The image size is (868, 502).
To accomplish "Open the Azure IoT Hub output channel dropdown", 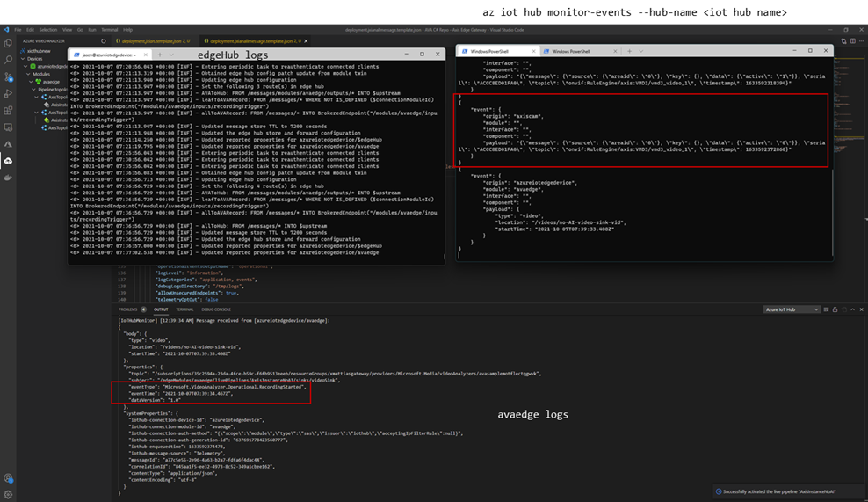I will (792, 309).
